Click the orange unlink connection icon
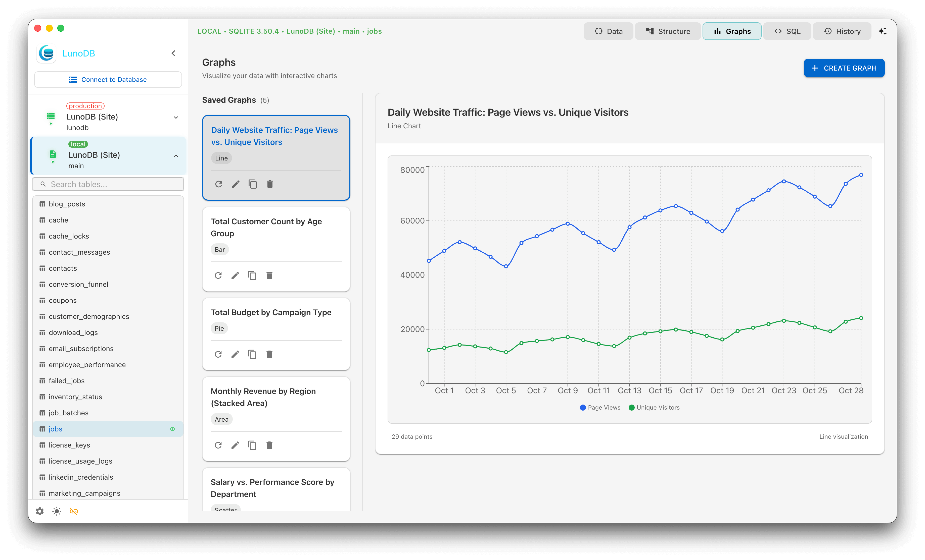Viewport: 925px width, 560px height. click(x=74, y=511)
